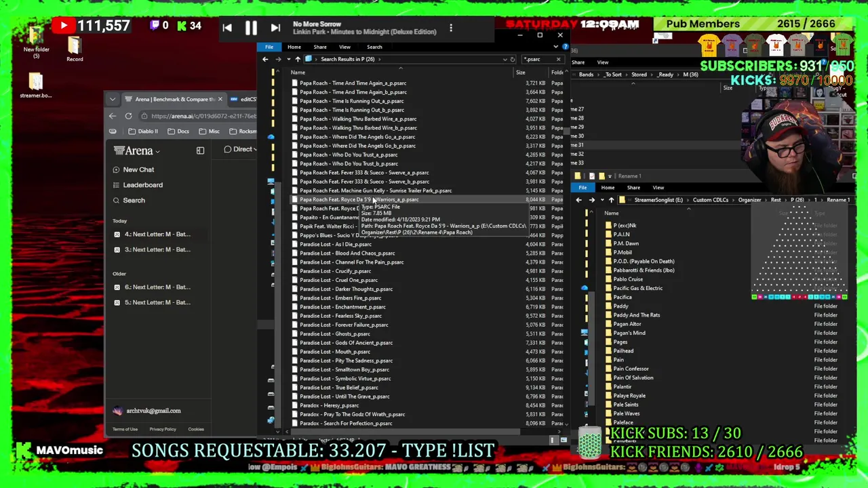The width and height of the screenshot is (868, 488).
Task: Click file icon of Paradox - Search For Perfection
Action: (294, 423)
